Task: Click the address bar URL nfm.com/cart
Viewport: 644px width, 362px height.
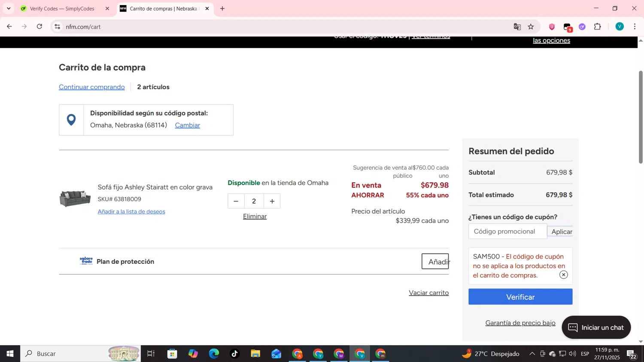Action: pos(83,27)
